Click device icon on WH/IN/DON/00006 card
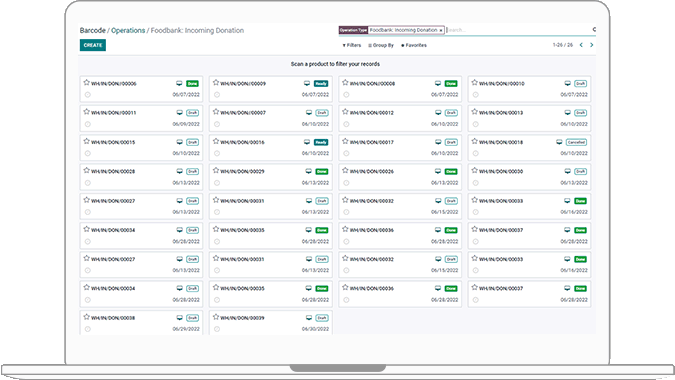Screen dimensions: 675x380 click(180, 83)
